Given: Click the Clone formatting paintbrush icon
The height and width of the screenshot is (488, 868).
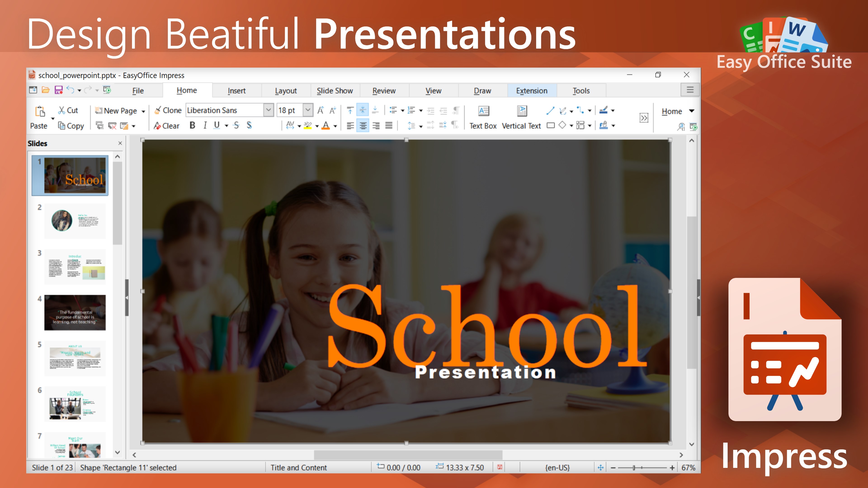Looking at the screenshot, I should pyautogui.click(x=157, y=110).
